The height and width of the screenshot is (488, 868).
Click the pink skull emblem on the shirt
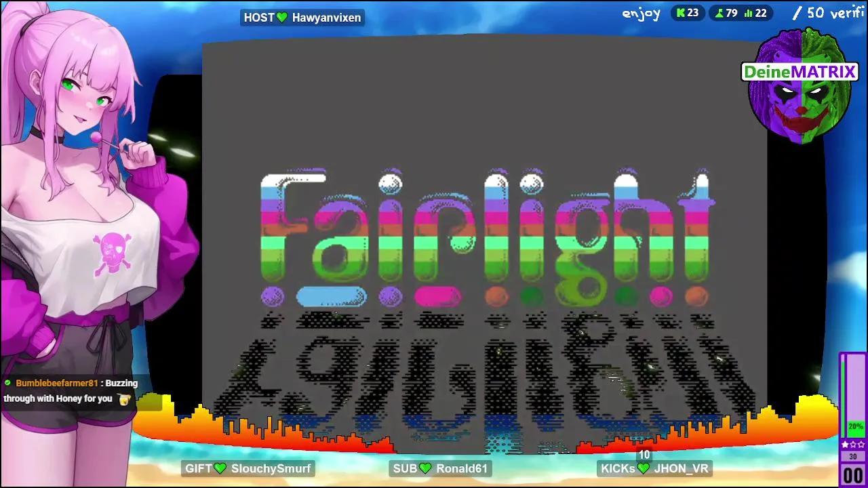[112, 253]
